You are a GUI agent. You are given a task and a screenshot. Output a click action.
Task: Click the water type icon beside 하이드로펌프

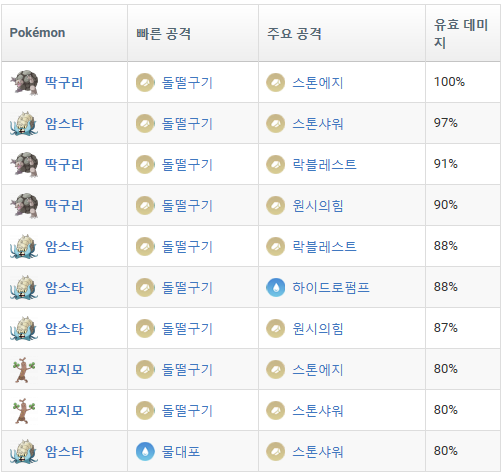click(x=276, y=287)
